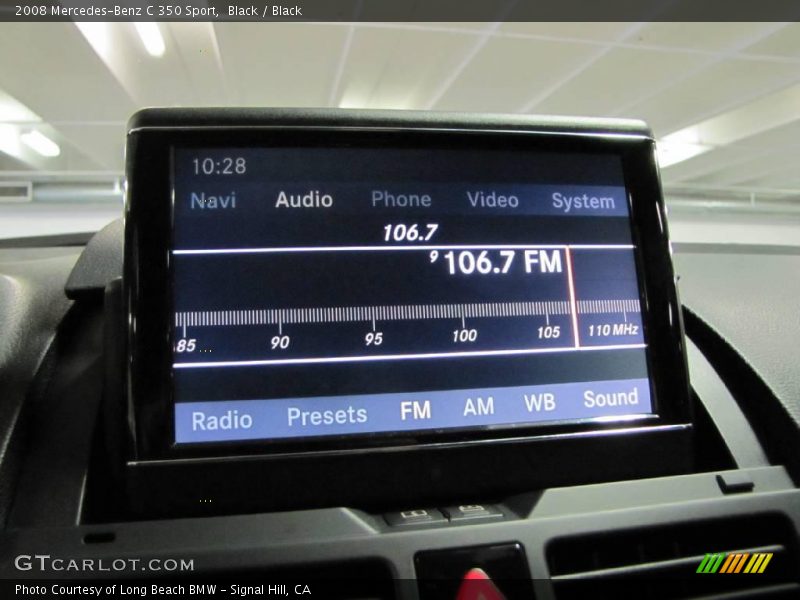This screenshot has height=600, width=800.
Task: Switch to the AM band
Action: click(x=479, y=407)
